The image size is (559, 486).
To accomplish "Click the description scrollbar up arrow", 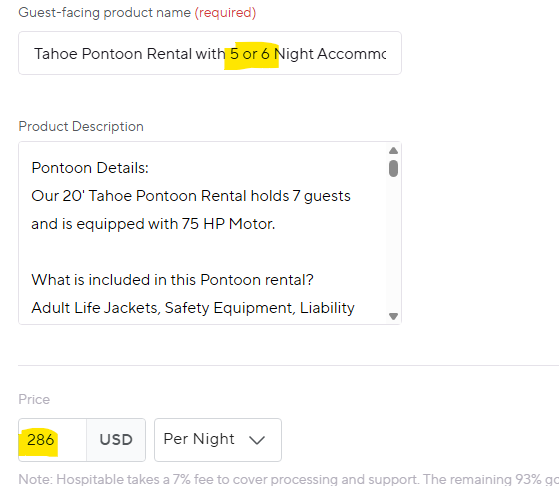I will coord(393,150).
